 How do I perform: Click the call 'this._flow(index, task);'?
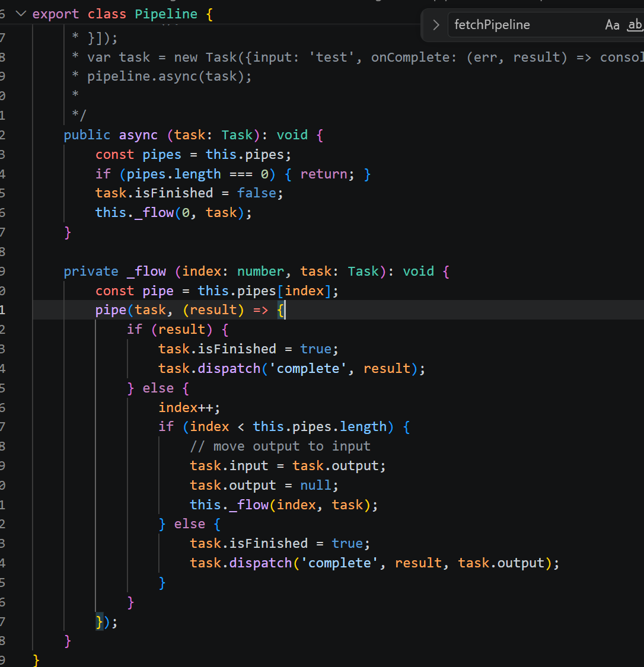(283, 505)
